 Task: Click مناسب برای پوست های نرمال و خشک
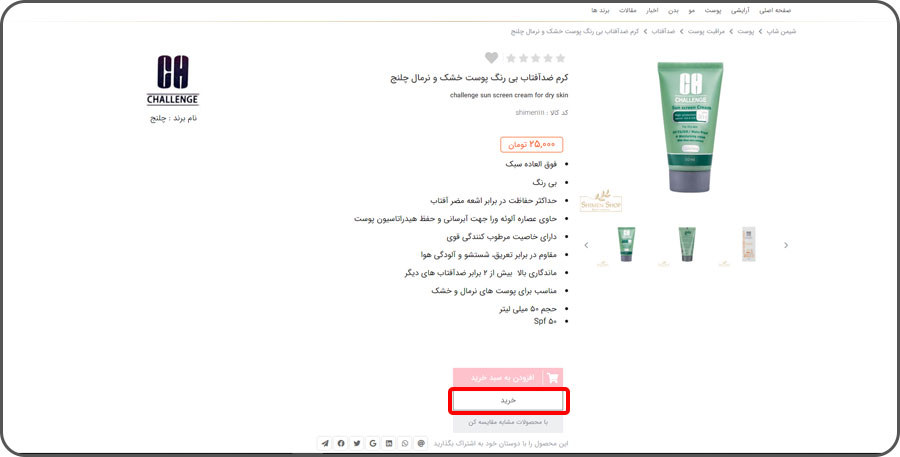[495, 291]
